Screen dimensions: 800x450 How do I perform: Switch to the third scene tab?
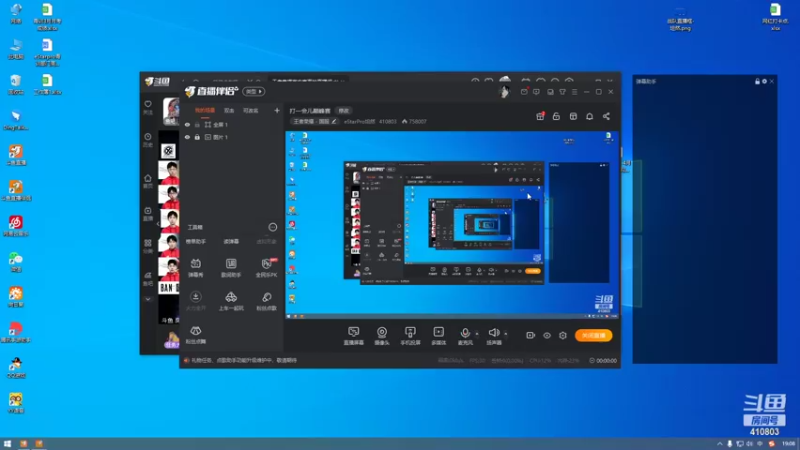(251, 110)
